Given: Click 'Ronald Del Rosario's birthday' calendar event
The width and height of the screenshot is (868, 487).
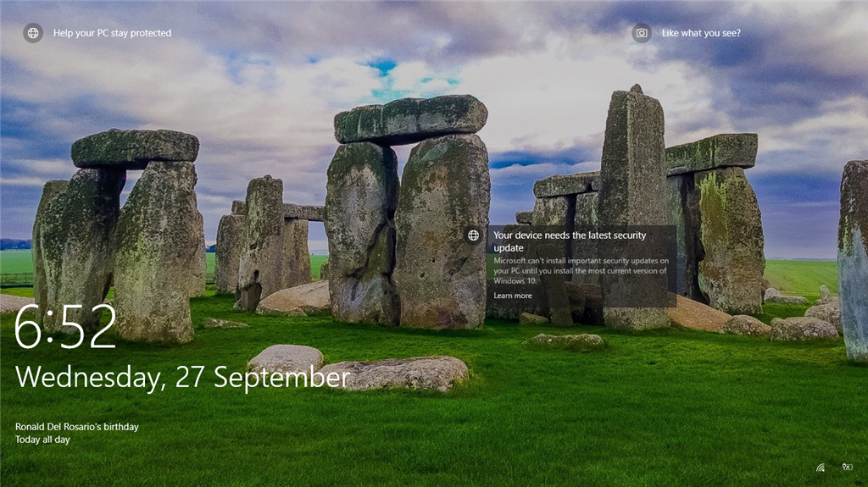Looking at the screenshot, I should [x=77, y=427].
